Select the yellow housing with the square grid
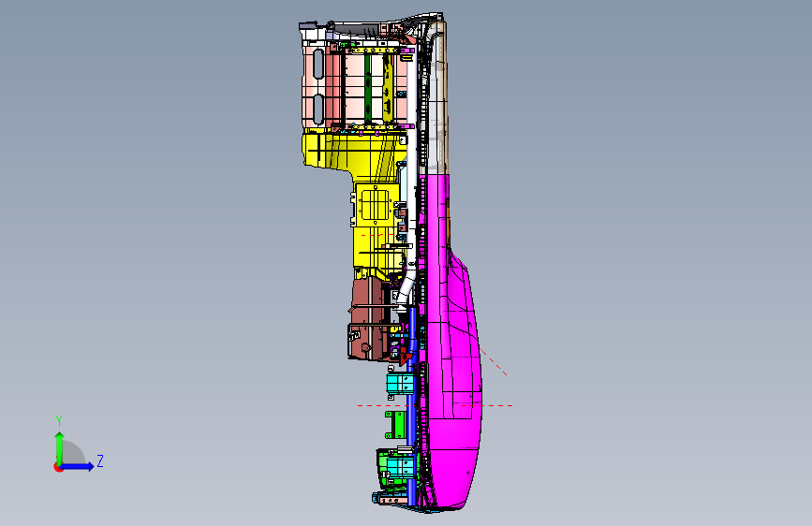812x526 pixels. pos(376,207)
